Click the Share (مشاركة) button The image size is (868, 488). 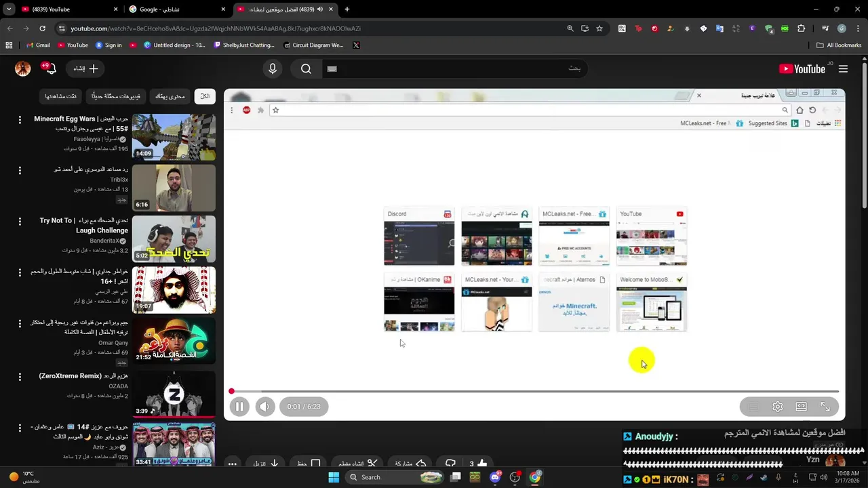point(410,464)
